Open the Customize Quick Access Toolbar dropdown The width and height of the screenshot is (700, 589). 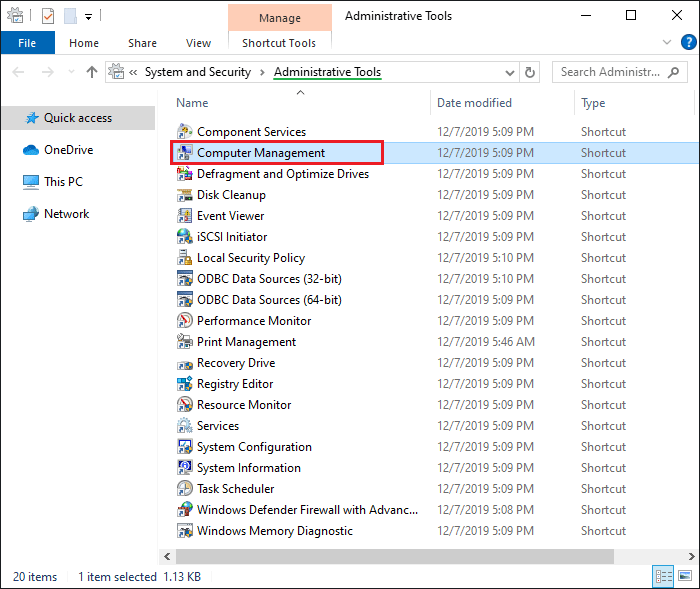pos(88,17)
